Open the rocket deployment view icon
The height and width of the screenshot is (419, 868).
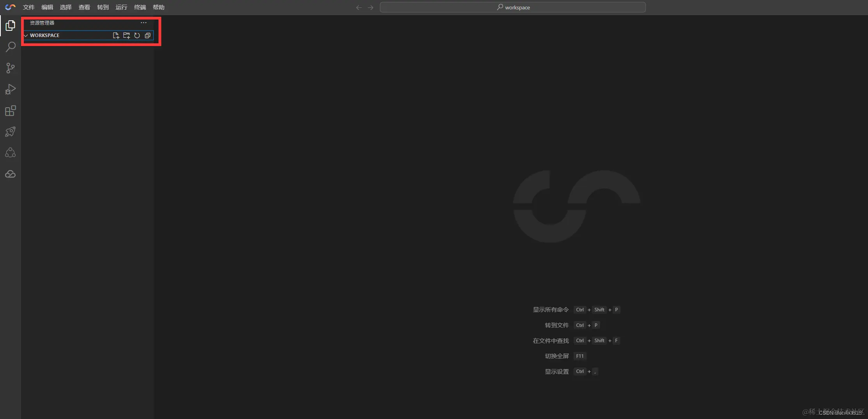pyautogui.click(x=11, y=132)
